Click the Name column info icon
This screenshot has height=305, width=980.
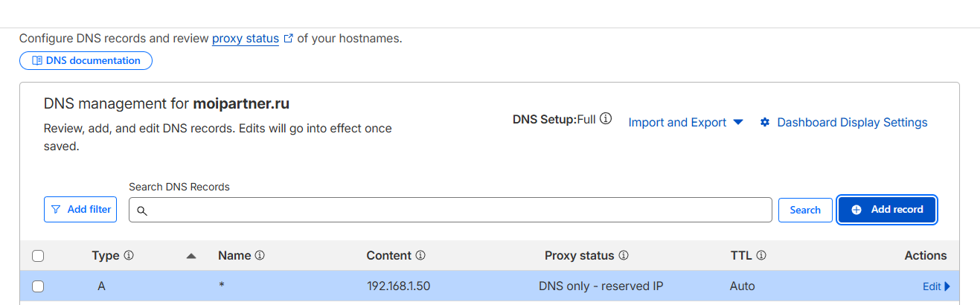pos(260,256)
